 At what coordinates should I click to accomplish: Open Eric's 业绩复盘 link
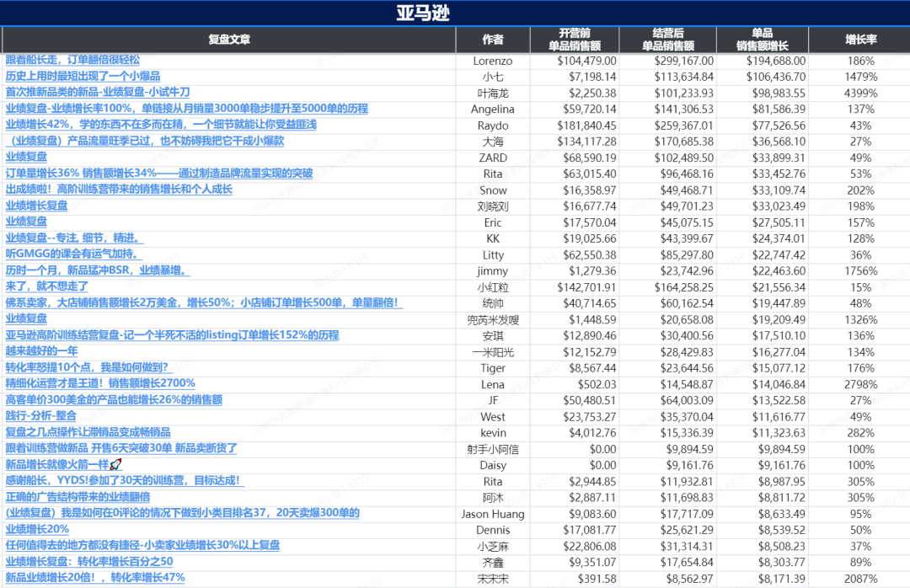point(26,222)
